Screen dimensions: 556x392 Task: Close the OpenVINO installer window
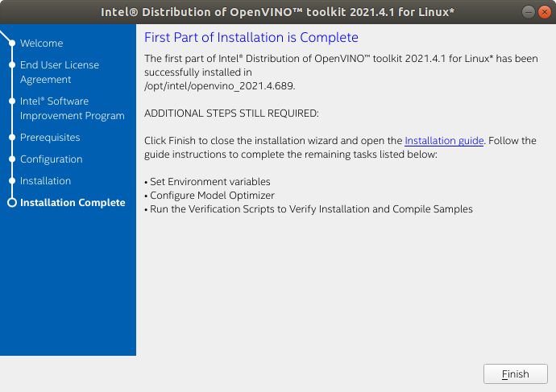point(545,12)
